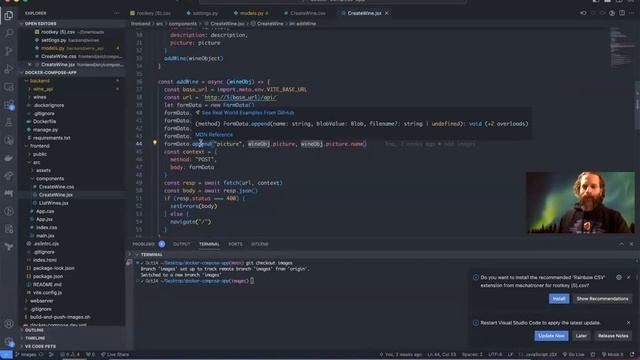
Task: Click Go Live in the status bar
Action: [x=573, y=355]
